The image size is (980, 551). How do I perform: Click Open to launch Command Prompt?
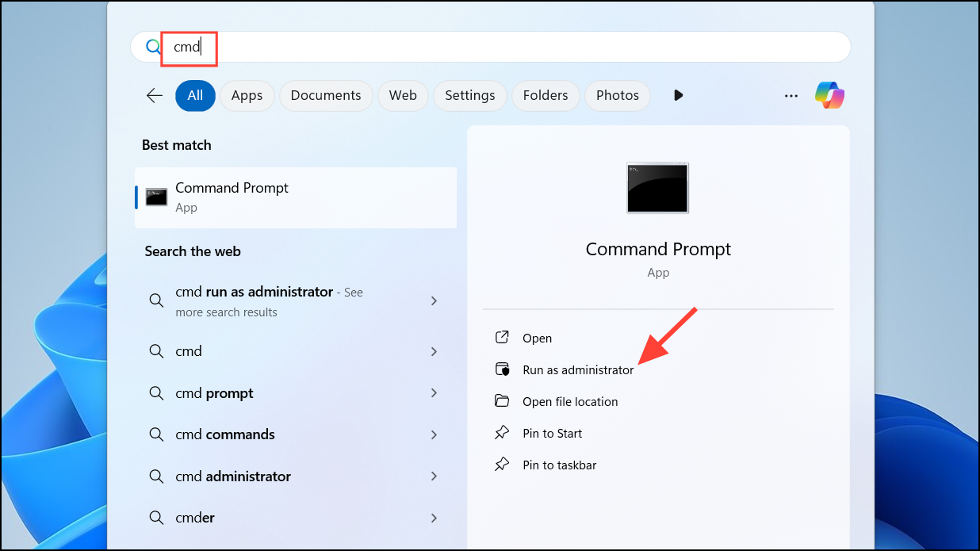point(537,338)
